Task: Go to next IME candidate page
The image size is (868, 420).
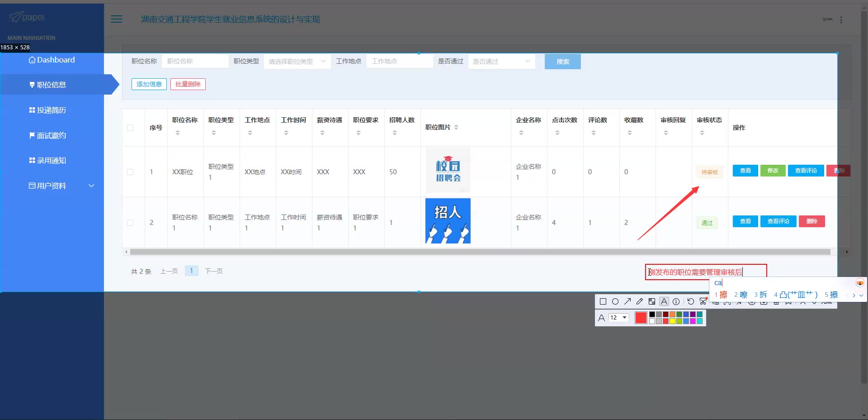Action: point(854,295)
